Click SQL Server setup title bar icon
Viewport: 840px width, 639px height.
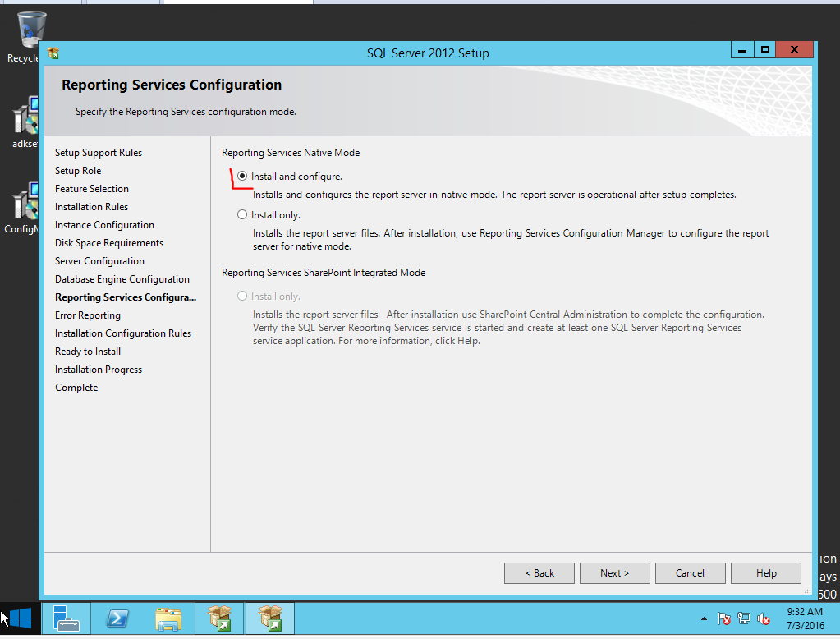pos(53,53)
